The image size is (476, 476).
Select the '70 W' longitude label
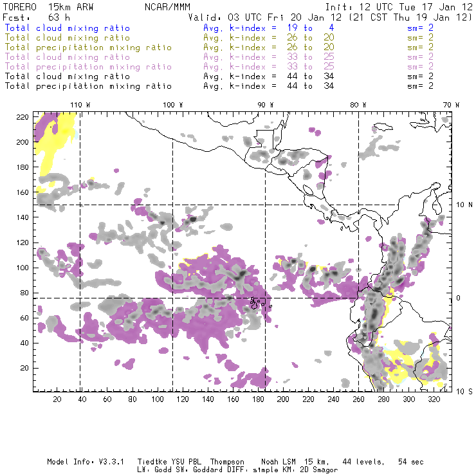point(451,105)
